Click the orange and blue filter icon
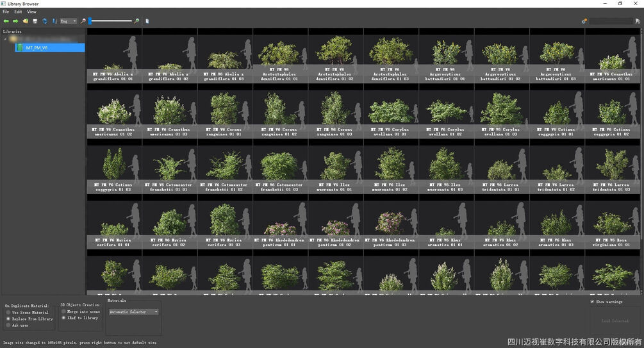Image resolution: width=644 pixels, height=348 pixels. pyautogui.click(x=584, y=21)
